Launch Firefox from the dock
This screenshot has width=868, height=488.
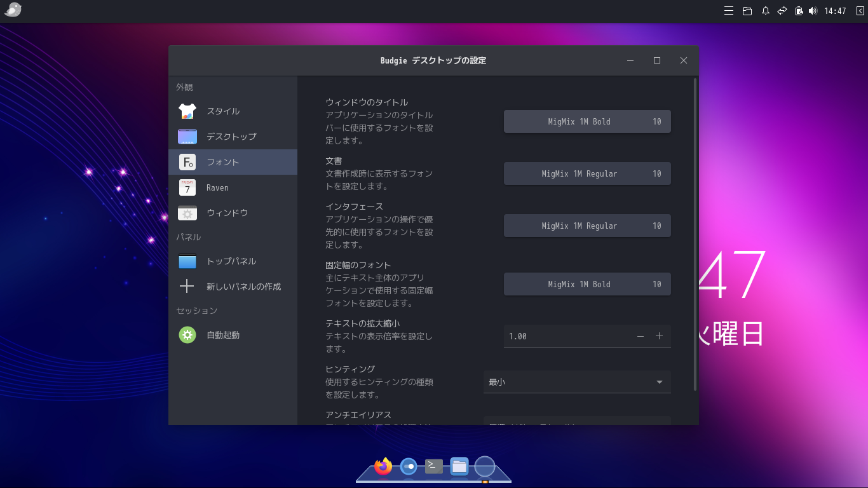[x=382, y=466]
